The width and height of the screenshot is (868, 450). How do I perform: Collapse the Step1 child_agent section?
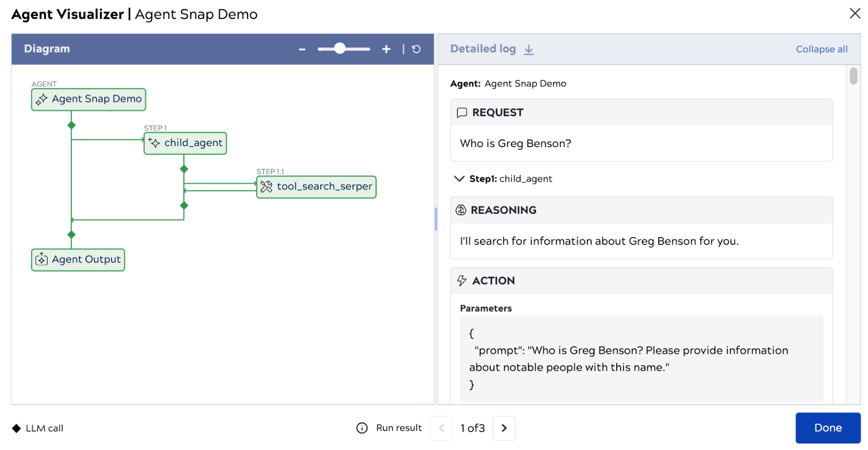459,178
